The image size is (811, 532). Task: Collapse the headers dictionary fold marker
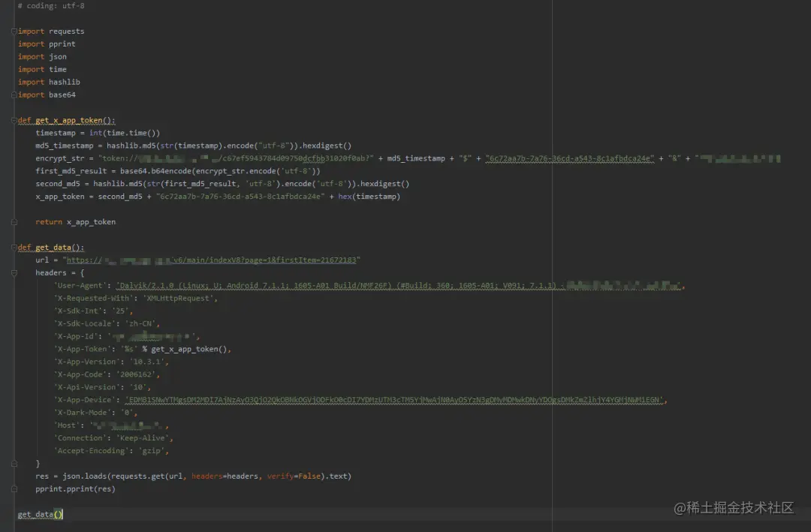click(x=14, y=273)
